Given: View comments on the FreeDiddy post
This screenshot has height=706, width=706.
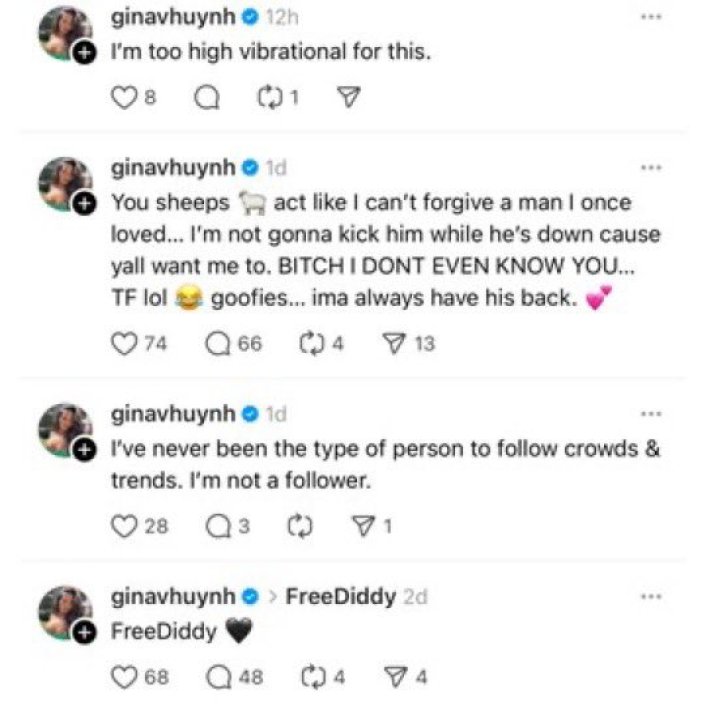Looking at the screenshot, I should pos(219,677).
